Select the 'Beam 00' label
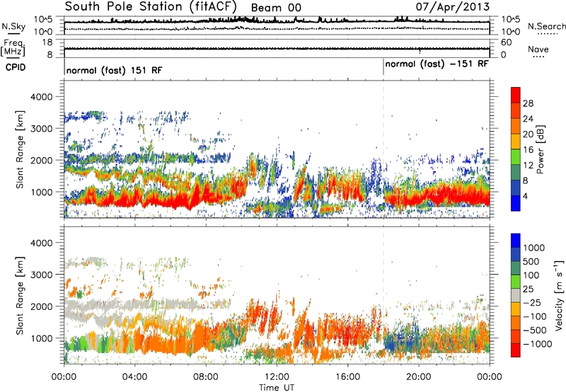566x392 pixels. point(276,8)
